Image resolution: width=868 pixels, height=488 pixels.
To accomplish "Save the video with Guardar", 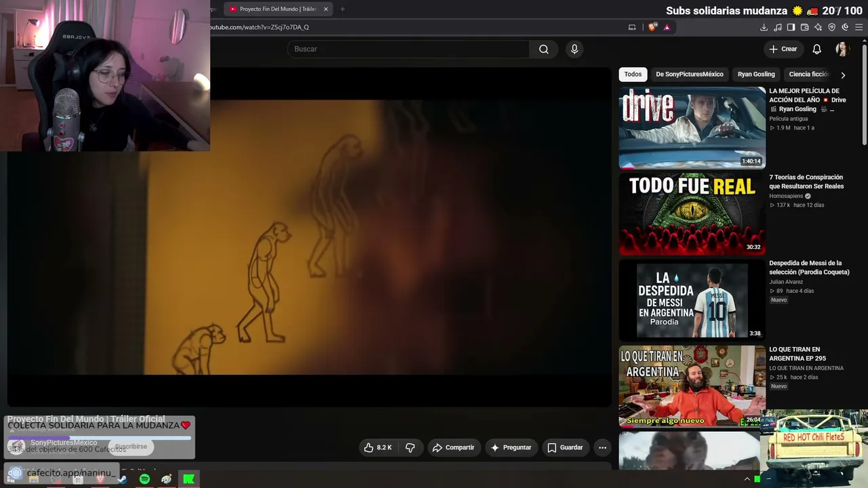I will coord(565,447).
